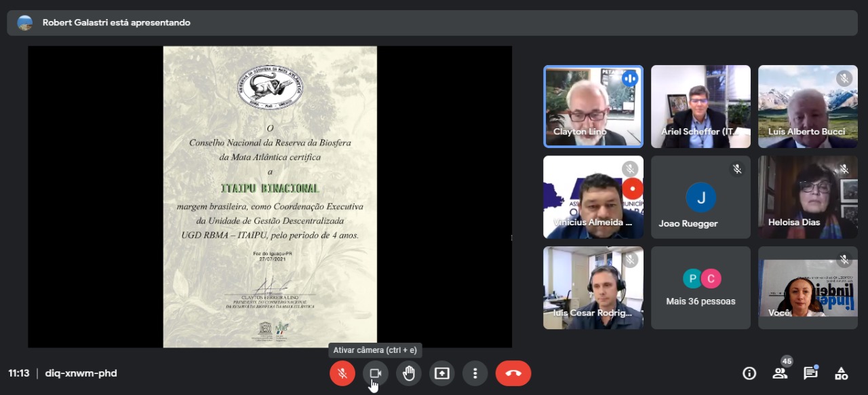Open the activities shapes icon
The image size is (868, 395).
point(841,373)
